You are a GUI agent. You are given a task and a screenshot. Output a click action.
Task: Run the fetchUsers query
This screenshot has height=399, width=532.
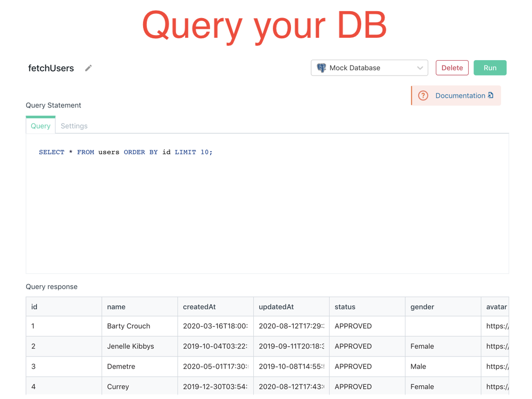coord(489,68)
